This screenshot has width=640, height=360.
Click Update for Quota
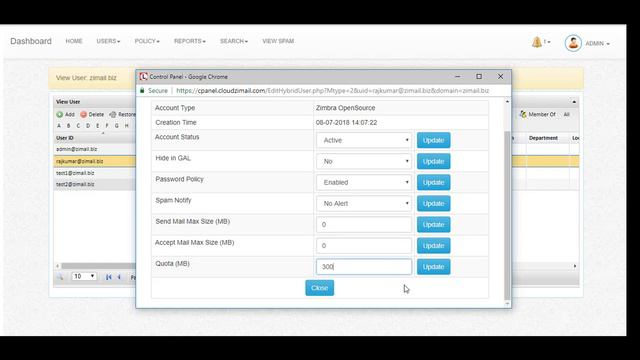coord(433,267)
